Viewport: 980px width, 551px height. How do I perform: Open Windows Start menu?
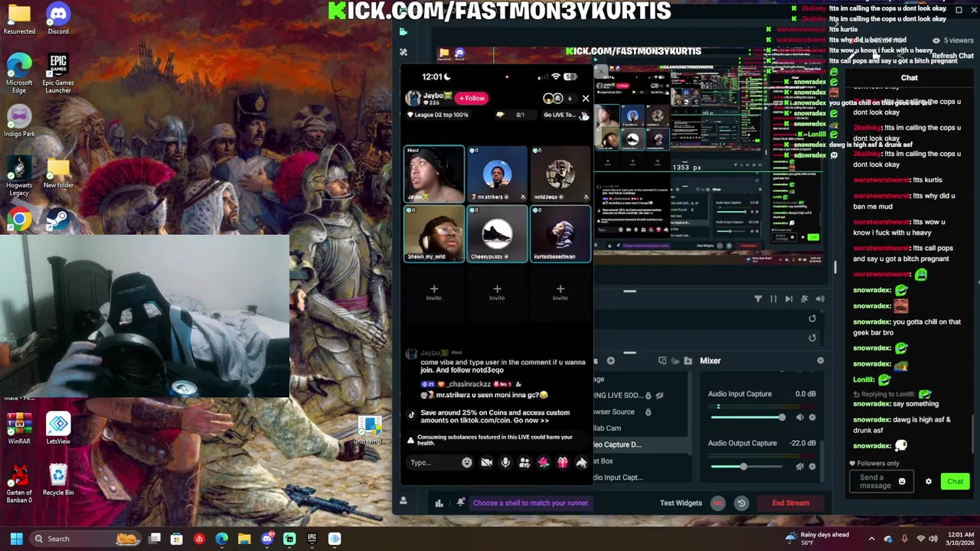[x=16, y=539]
